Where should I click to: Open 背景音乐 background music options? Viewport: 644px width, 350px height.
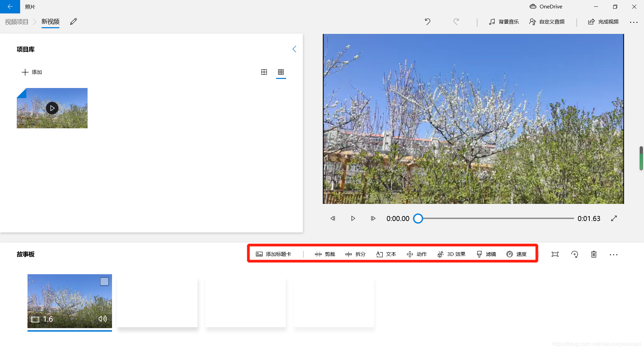(504, 22)
